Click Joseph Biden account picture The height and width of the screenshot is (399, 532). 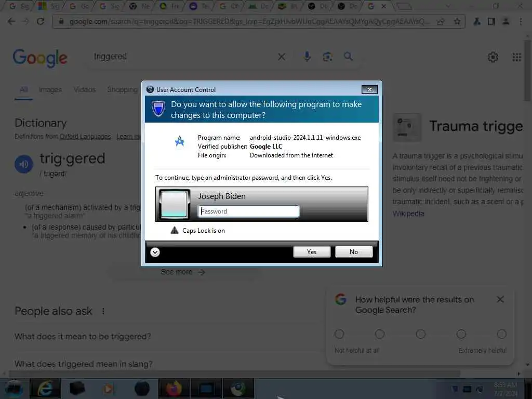point(174,204)
